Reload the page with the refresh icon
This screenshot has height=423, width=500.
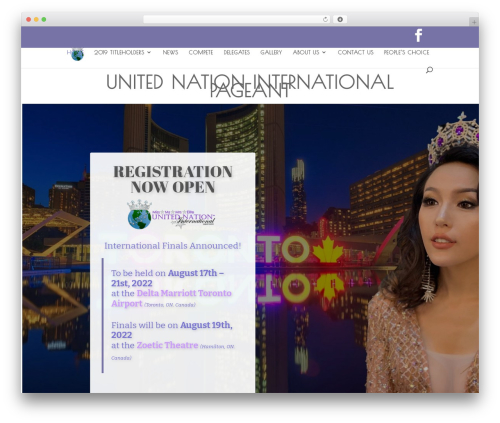(325, 20)
